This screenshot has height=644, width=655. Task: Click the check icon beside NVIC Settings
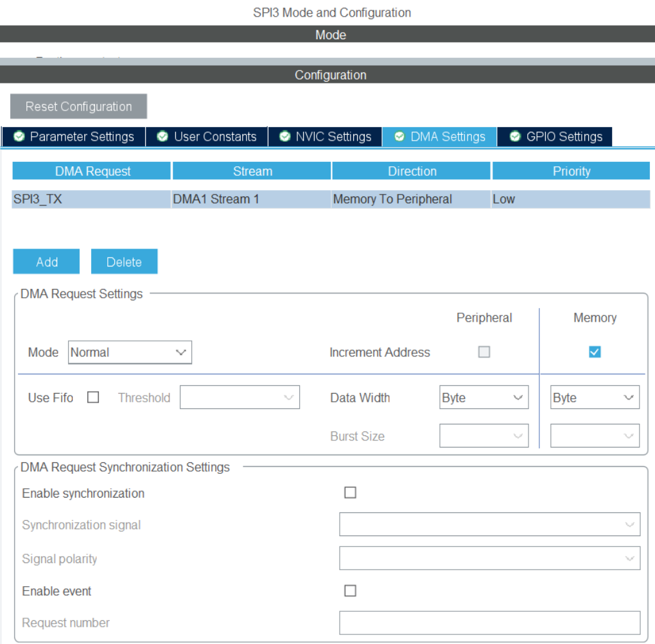point(284,136)
